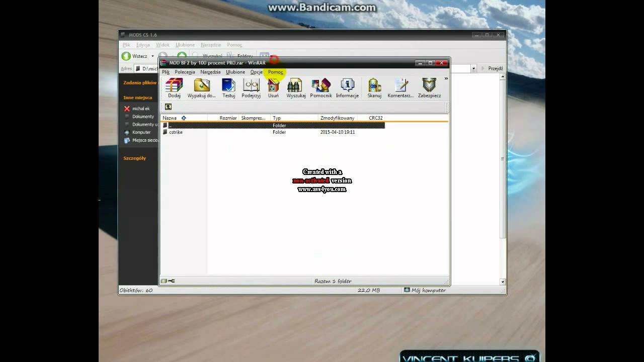Viewport: 644px width, 362px height.
Task: Collapse the Inne miejsca sidebar section
Action: pyautogui.click(x=138, y=98)
